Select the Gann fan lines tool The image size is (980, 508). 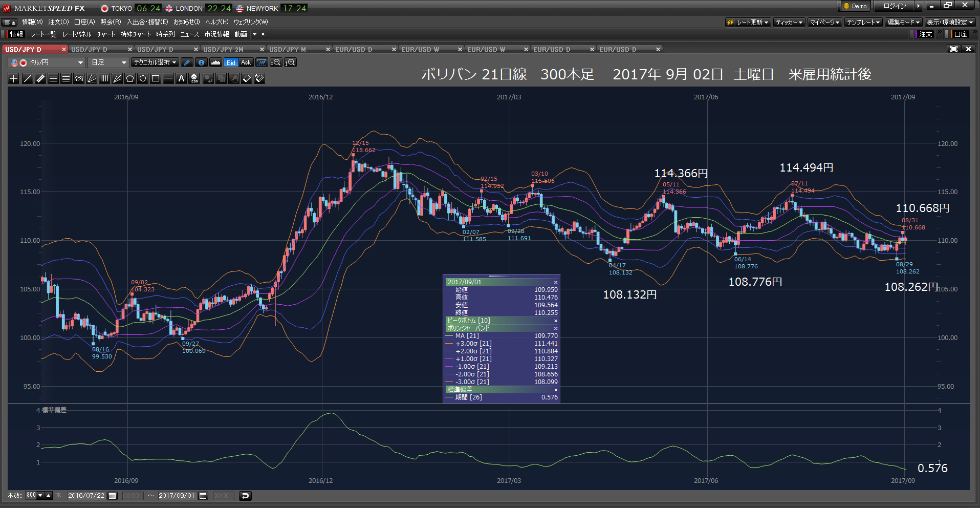[x=117, y=78]
